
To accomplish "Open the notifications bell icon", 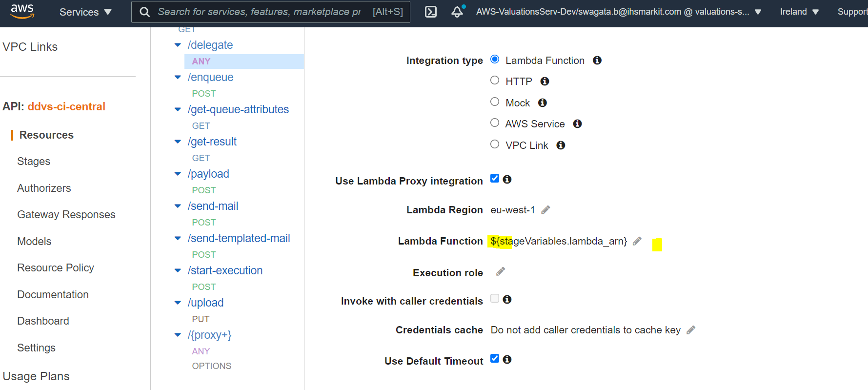I will pyautogui.click(x=457, y=12).
